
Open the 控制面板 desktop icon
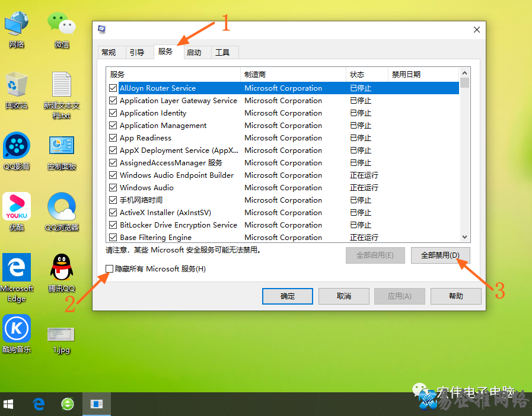[62, 146]
